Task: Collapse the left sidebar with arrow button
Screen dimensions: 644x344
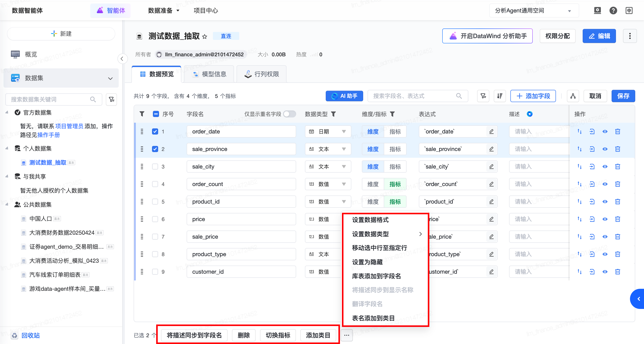Action: (122, 59)
